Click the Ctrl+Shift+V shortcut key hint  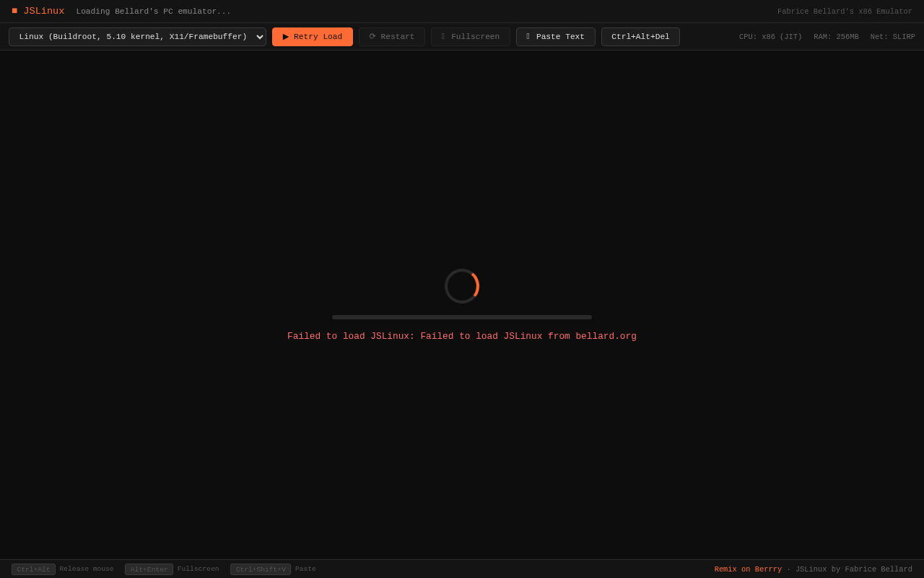click(x=261, y=569)
